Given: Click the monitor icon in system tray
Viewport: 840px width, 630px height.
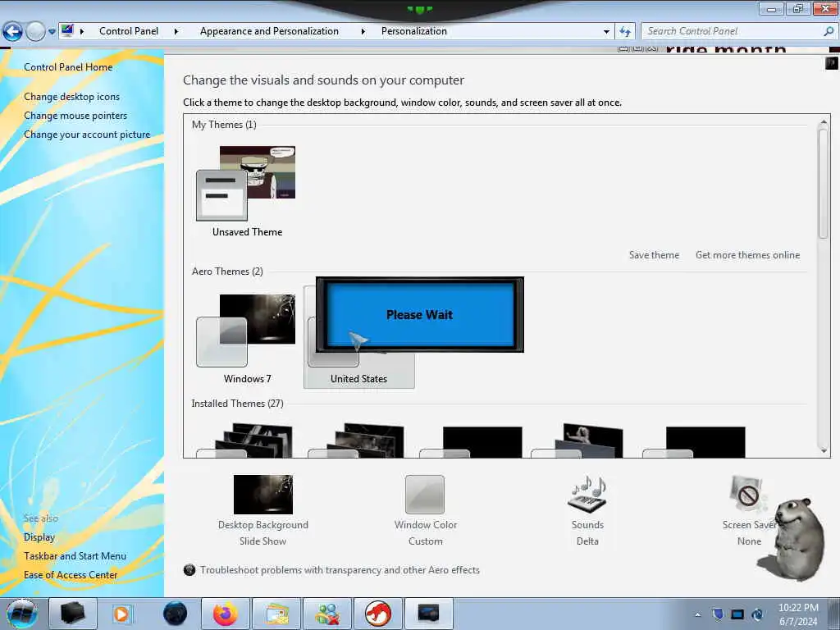Looking at the screenshot, I should pyautogui.click(x=737, y=614).
